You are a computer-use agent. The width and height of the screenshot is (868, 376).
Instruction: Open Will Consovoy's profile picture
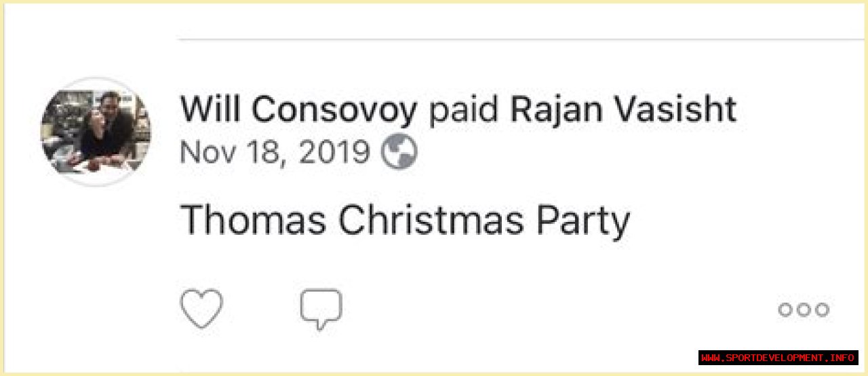pos(96,132)
